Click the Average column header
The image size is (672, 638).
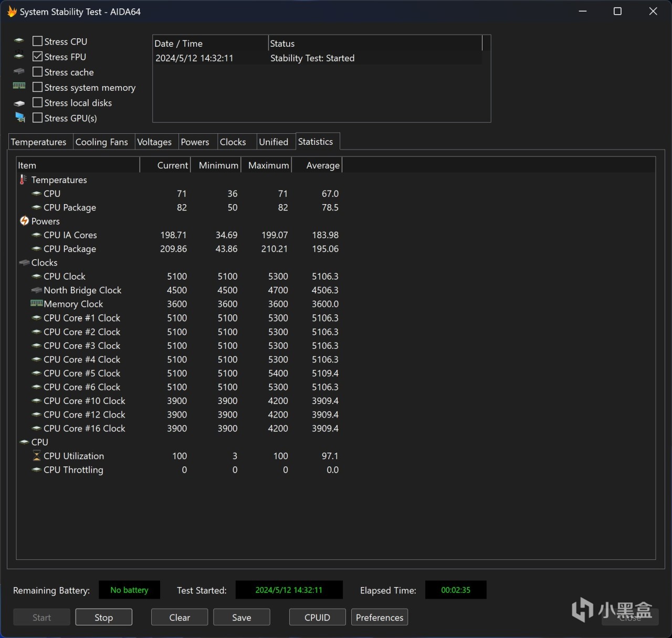point(317,165)
